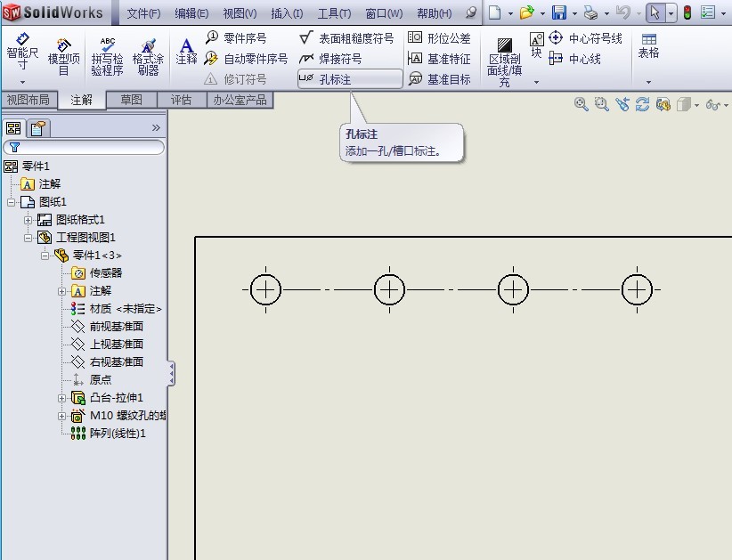Select the PropertyManager tab icon
The height and width of the screenshot is (560, 732).
coord(37,128)
